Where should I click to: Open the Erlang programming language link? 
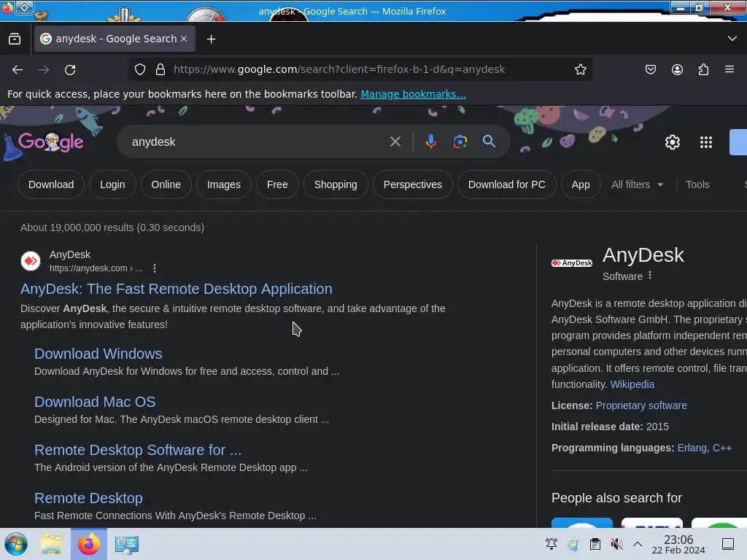pos(693,448)
